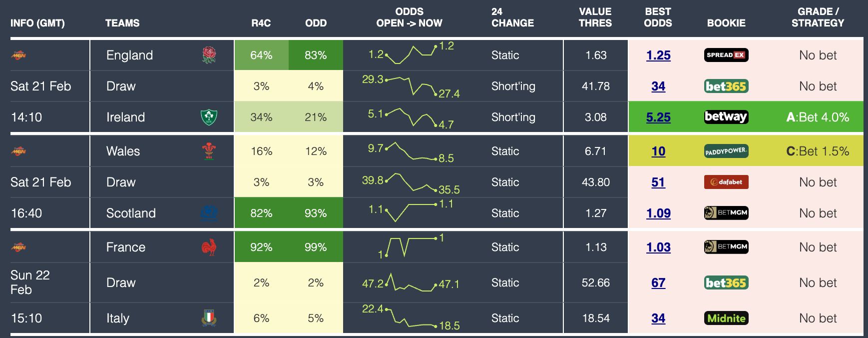
Task: Click the Italy team crest icon
Action: 209,318
